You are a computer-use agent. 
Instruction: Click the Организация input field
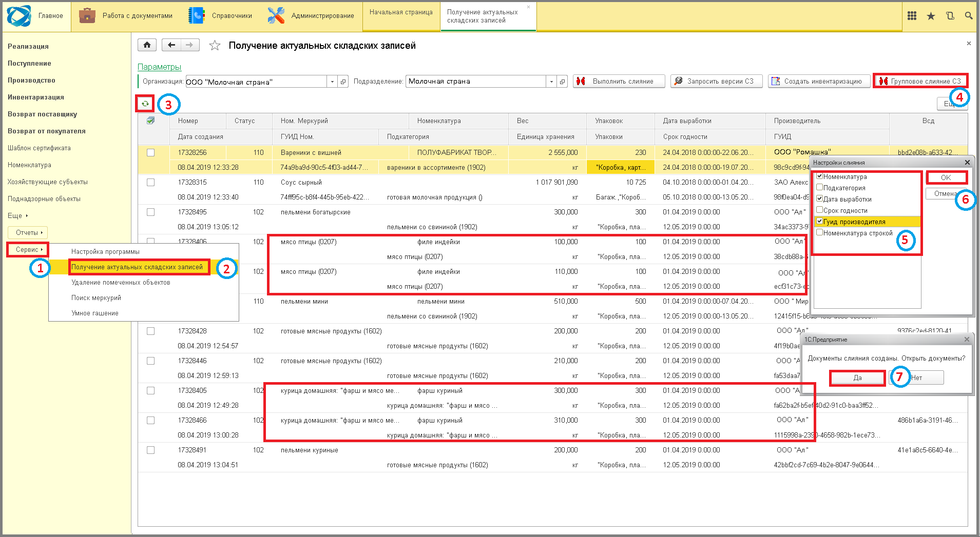point(256,82)
